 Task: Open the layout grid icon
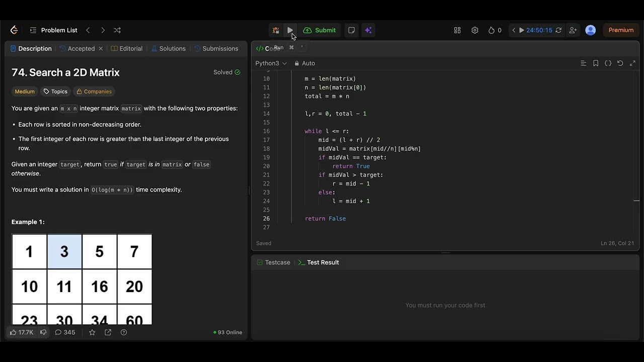pyautogui.click(x=457, y=30)
